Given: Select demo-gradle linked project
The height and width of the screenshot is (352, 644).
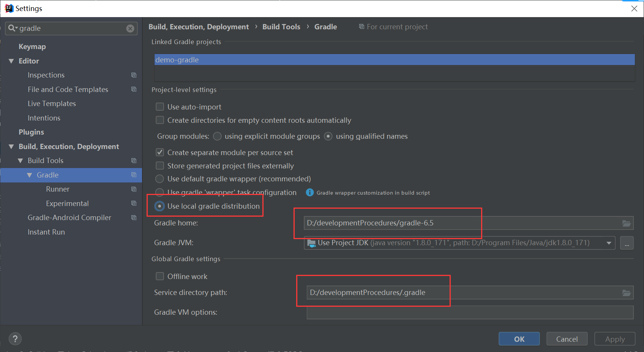Looking at the screenshot, I should 395,60.
